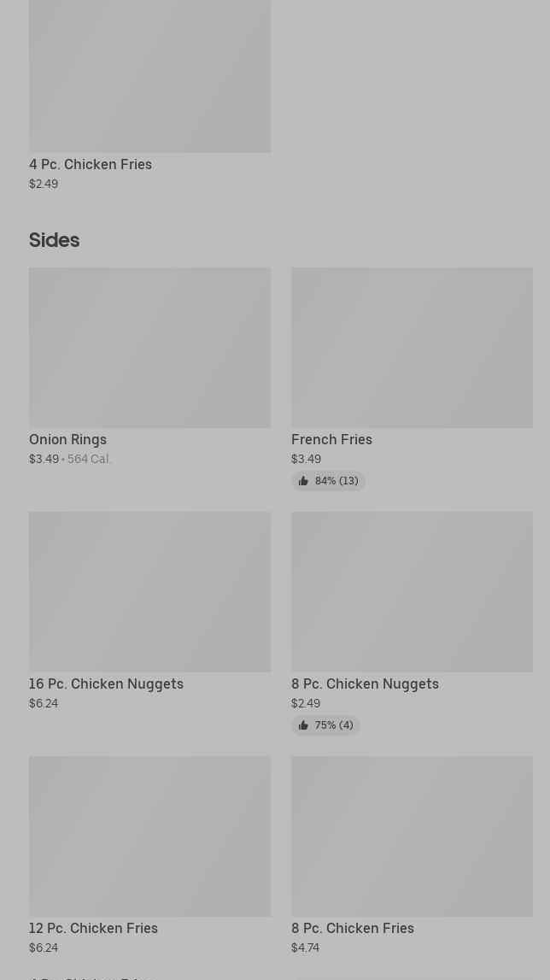Open the 4 Pc. Chicken Fries image
Screen dimensions: 550x980
pyautogui.click(x=149, y=77)
